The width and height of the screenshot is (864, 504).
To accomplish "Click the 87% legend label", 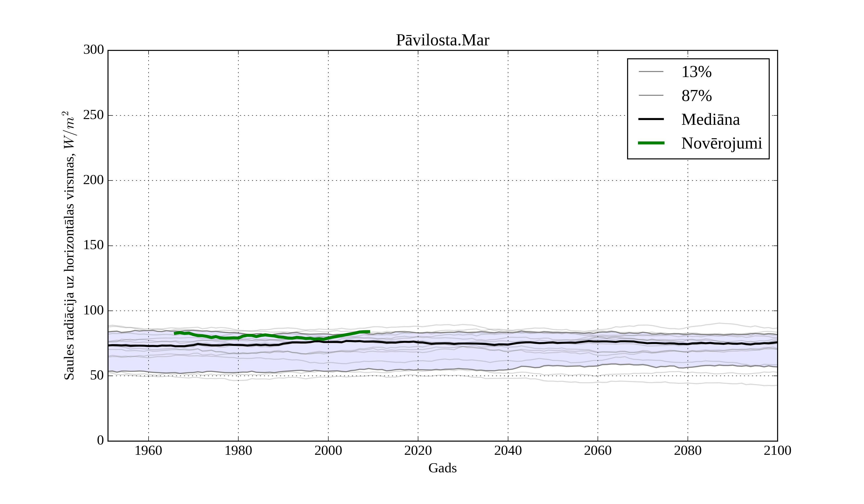I will tap(696, 96).
